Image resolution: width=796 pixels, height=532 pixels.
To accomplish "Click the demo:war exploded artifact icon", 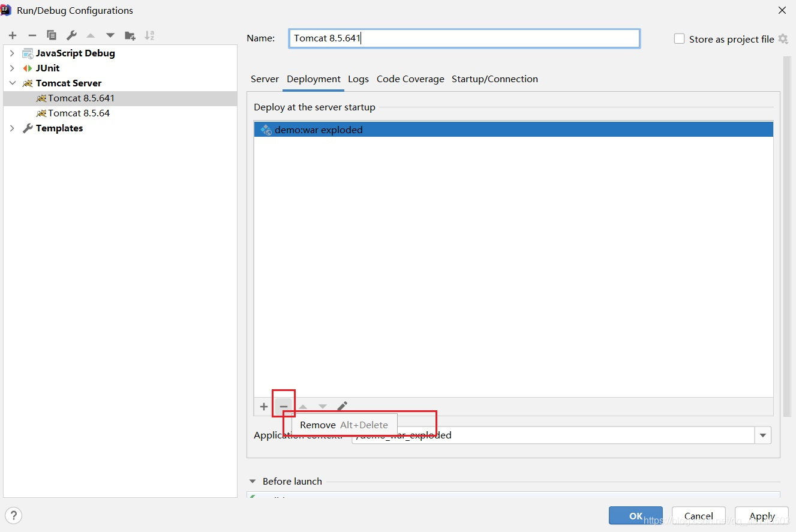I will coord(266,130).
